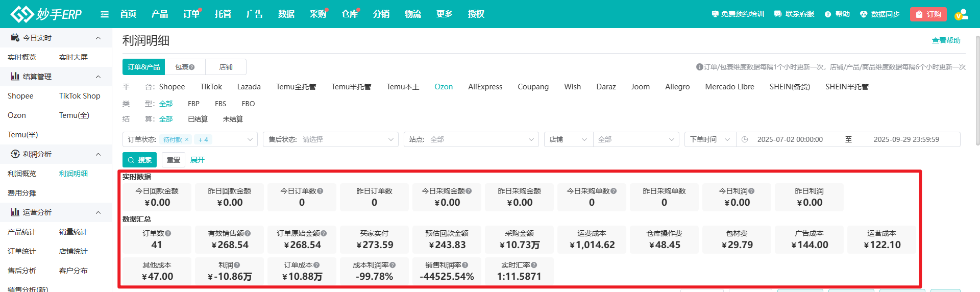Open the 订单 top menu

tap(191, 14)
